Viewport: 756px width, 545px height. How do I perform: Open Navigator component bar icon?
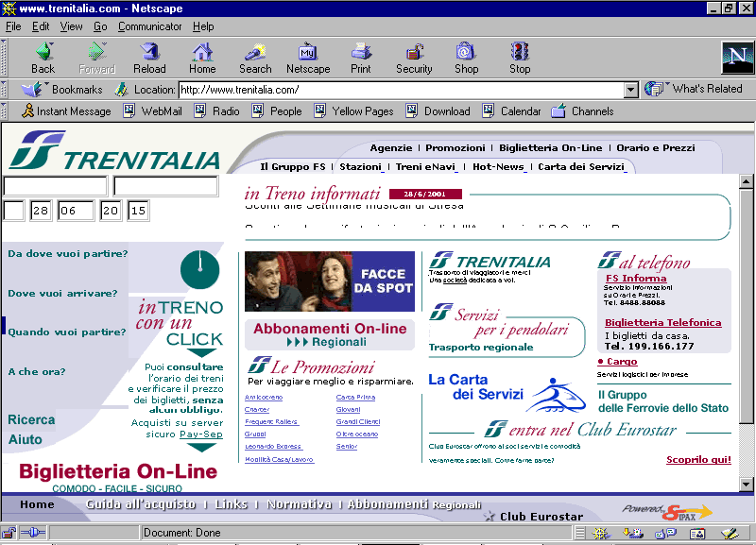point(601,533)
